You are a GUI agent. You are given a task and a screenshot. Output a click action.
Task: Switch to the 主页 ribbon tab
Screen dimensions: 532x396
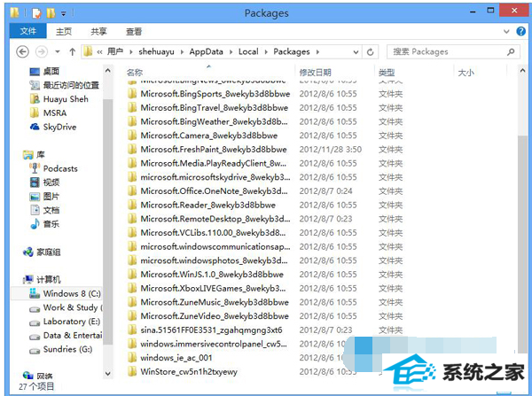tap(64, 32)
